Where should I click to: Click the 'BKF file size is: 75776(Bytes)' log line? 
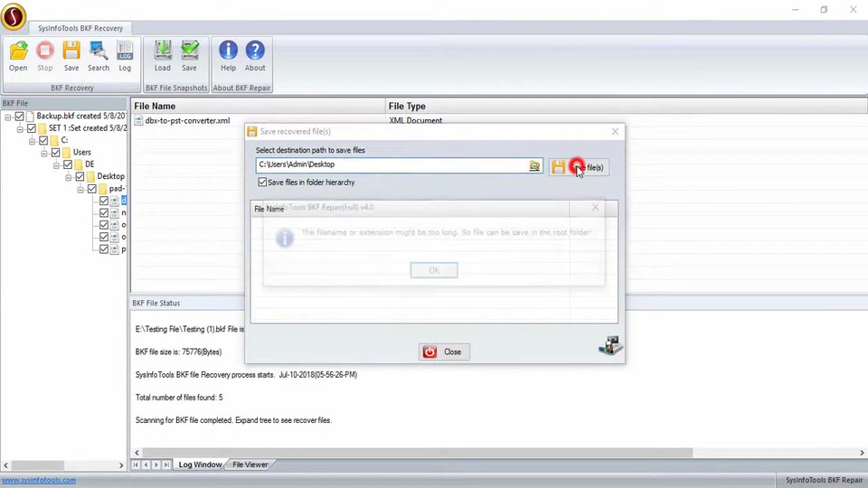coord(178,352)
